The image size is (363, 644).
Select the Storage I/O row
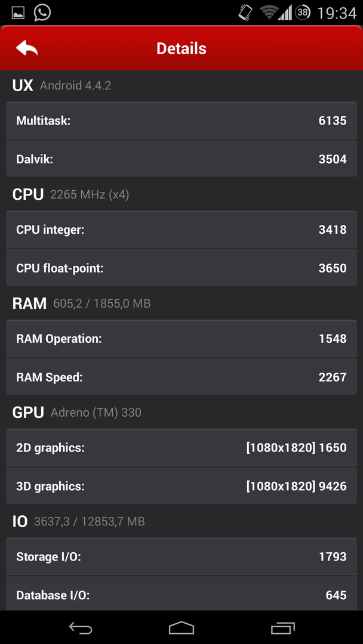tap(181, 557)
